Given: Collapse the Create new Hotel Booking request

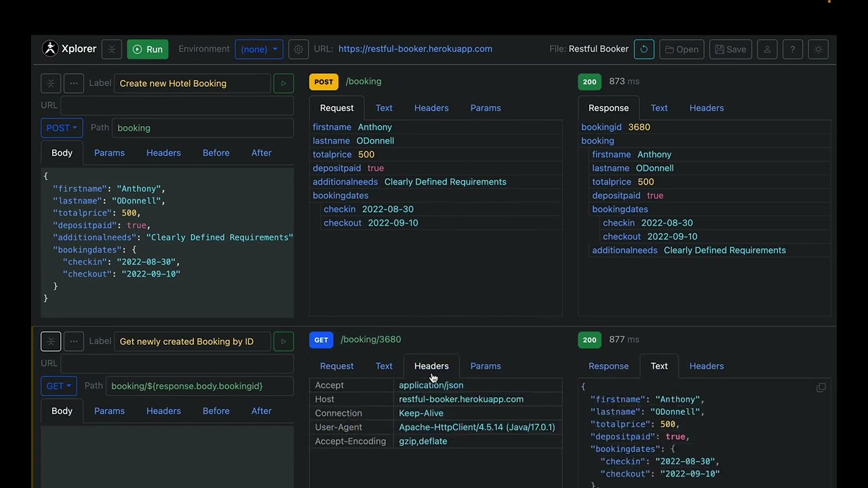Looking at the screenshot, I should [x=50, y=83].
